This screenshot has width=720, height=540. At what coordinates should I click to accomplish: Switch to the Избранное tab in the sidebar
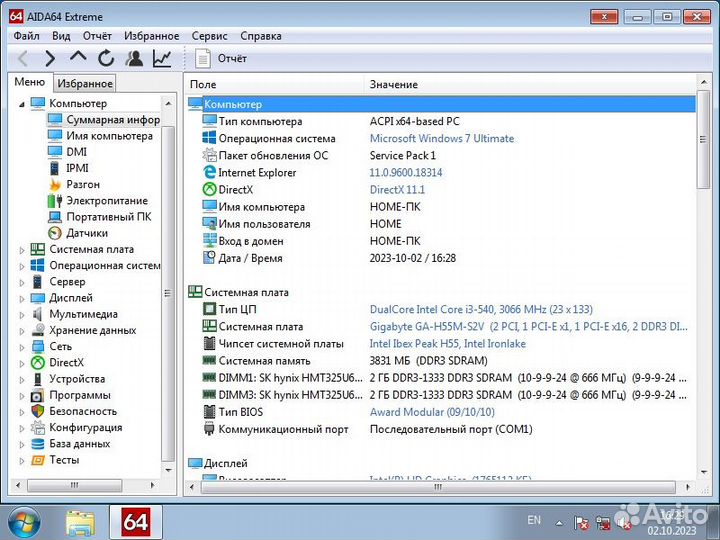pos(85,84)
